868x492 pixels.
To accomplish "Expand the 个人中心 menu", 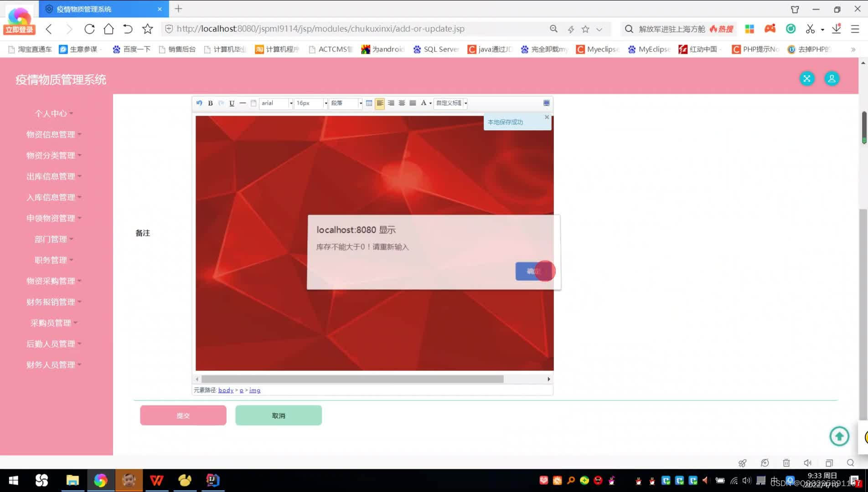I will (54, 113).
